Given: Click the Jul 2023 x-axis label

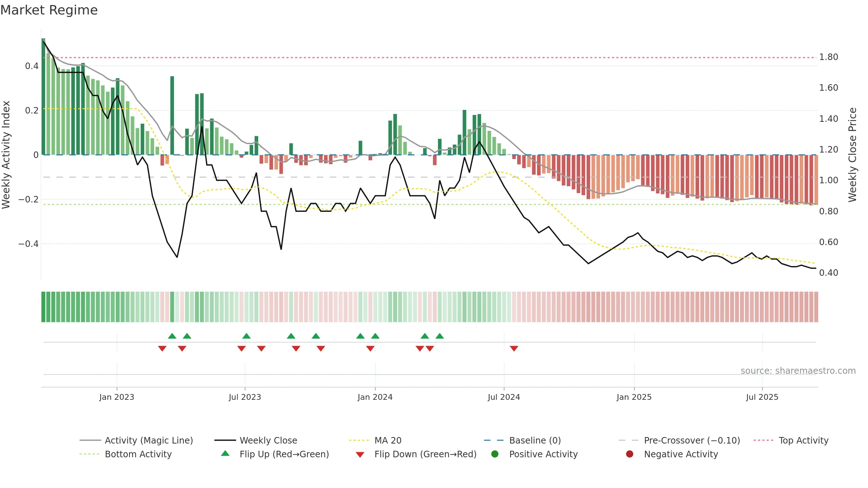Looking at the screenshot, I should pyautogui.click(x=245, y=397).
